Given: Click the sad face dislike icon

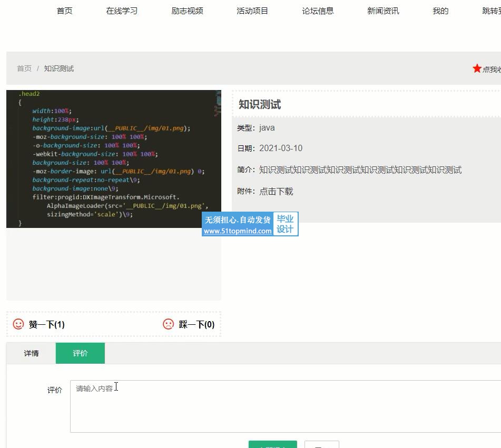Looking at the screenshot, I should coord(168,324).
